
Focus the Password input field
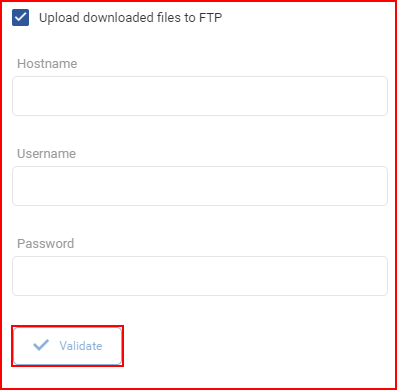click(200, 276)
